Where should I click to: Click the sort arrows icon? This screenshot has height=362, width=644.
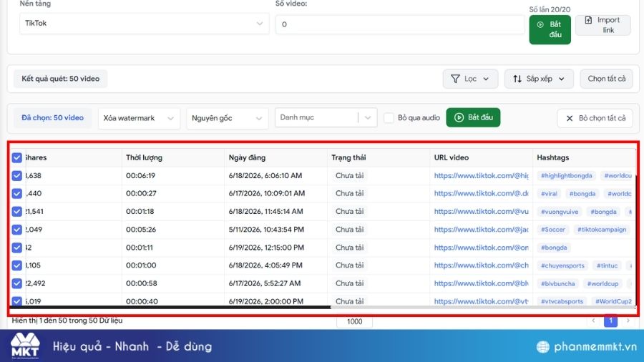point(517,79)
